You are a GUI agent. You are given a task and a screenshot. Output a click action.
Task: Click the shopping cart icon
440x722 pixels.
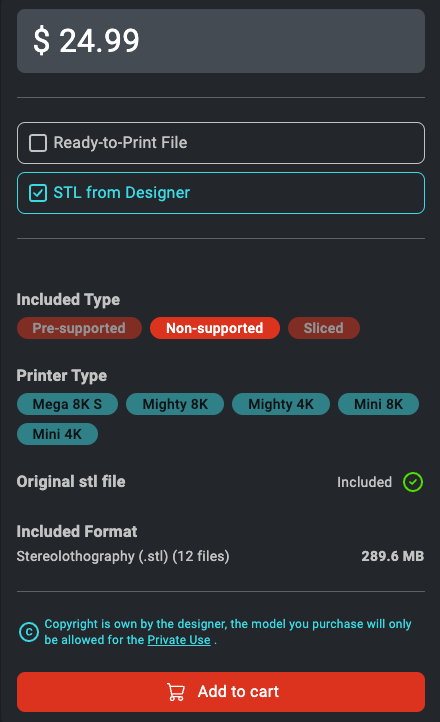175,692
